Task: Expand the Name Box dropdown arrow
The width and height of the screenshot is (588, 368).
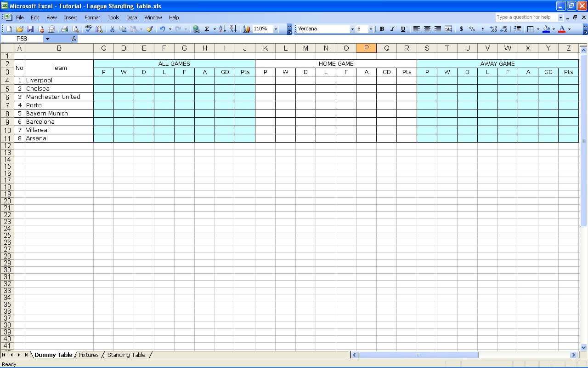Action: pos(47,39)
